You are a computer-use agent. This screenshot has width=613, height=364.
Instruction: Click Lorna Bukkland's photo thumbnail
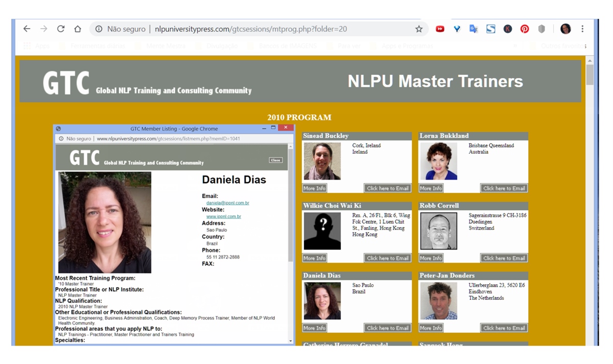click(439, 161)
